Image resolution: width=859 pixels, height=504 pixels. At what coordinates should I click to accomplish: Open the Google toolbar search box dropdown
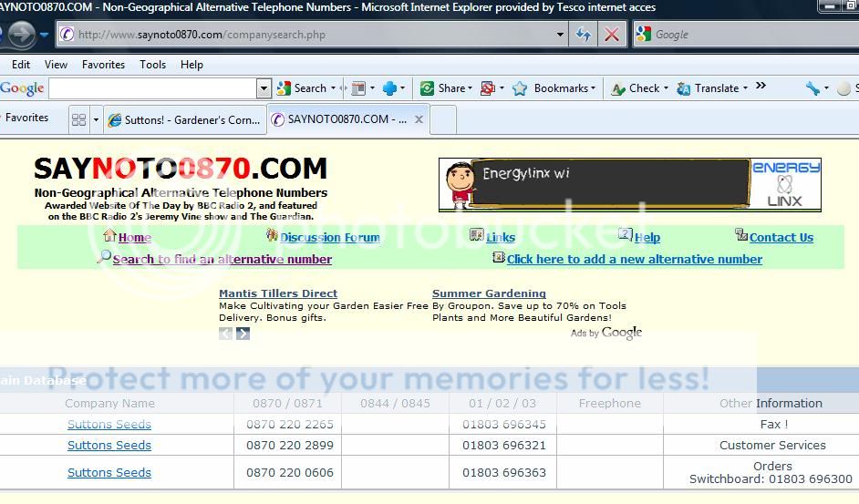[264, 88]
